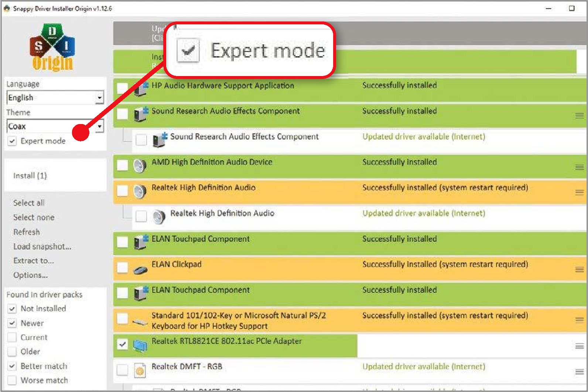
Task: Click Refresh in the sidebar
Action: (27, 232)
